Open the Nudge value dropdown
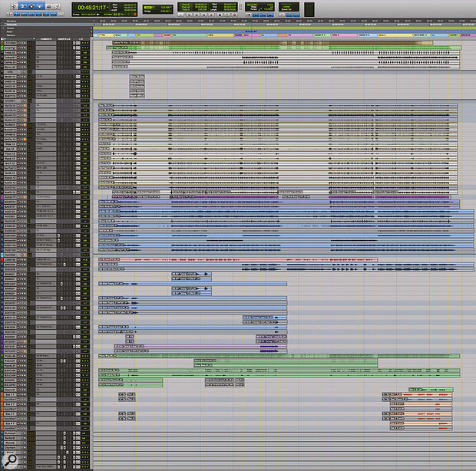The width and height of the screenshot is (476, 471). [171, 12]
